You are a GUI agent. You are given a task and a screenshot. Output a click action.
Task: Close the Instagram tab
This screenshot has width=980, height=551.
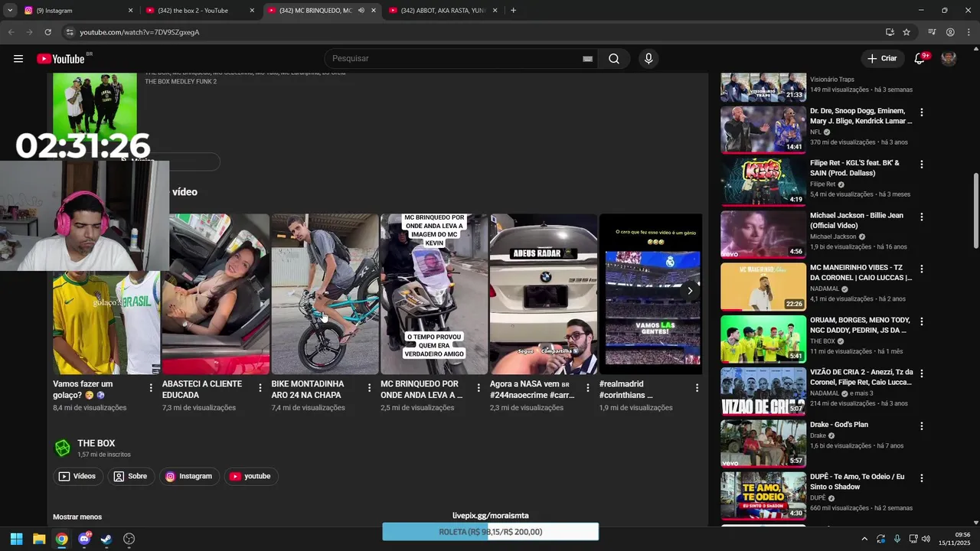pyautogui.click(x=130, y=11)
